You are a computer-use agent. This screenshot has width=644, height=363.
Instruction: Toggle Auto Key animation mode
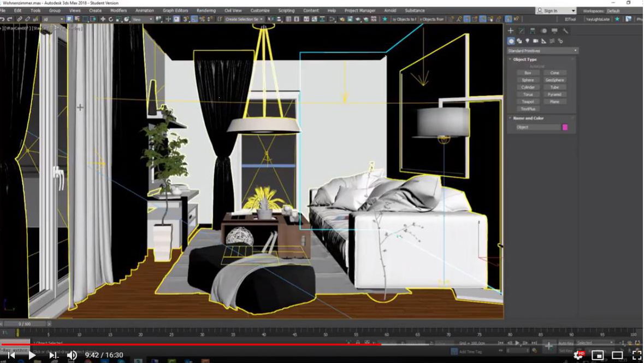566,343
